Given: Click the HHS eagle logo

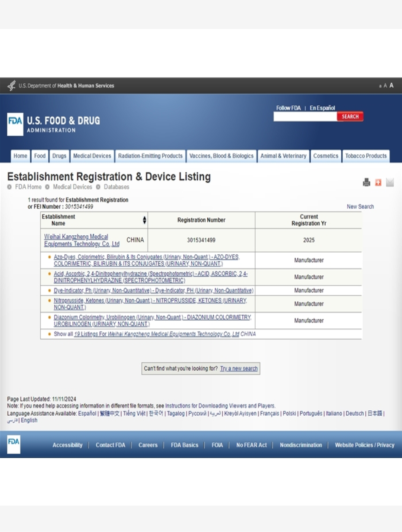Looking at the screenshot, I should (x=12, y=86).
